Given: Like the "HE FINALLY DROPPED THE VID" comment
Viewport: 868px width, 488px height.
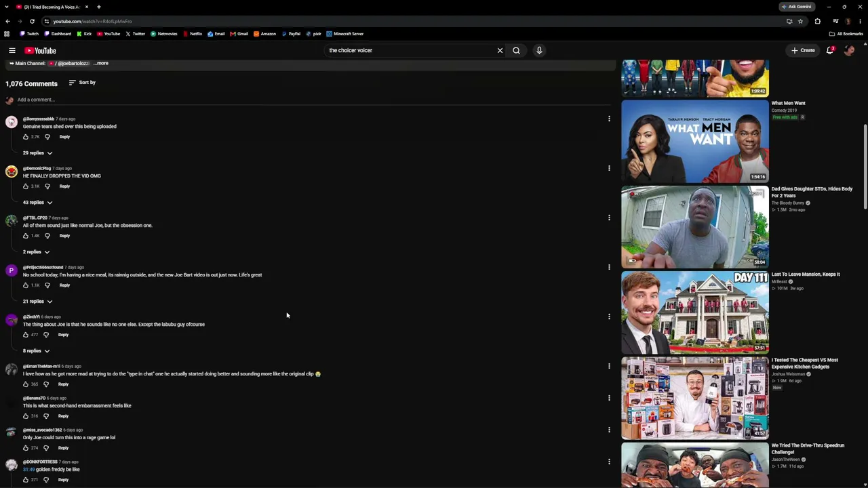Looking at the screenshot, I should [26, 186].
